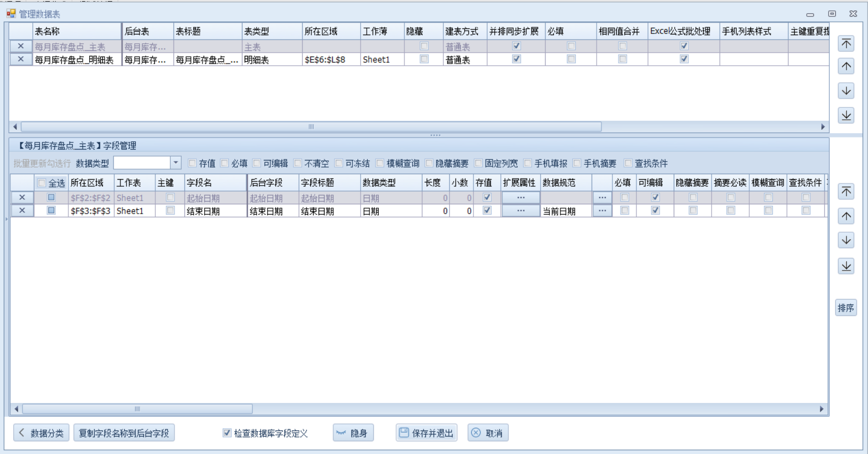
Task: Open 数据规范 ellipsis for 起始日期 row
Action: click(x=602, y=197)
